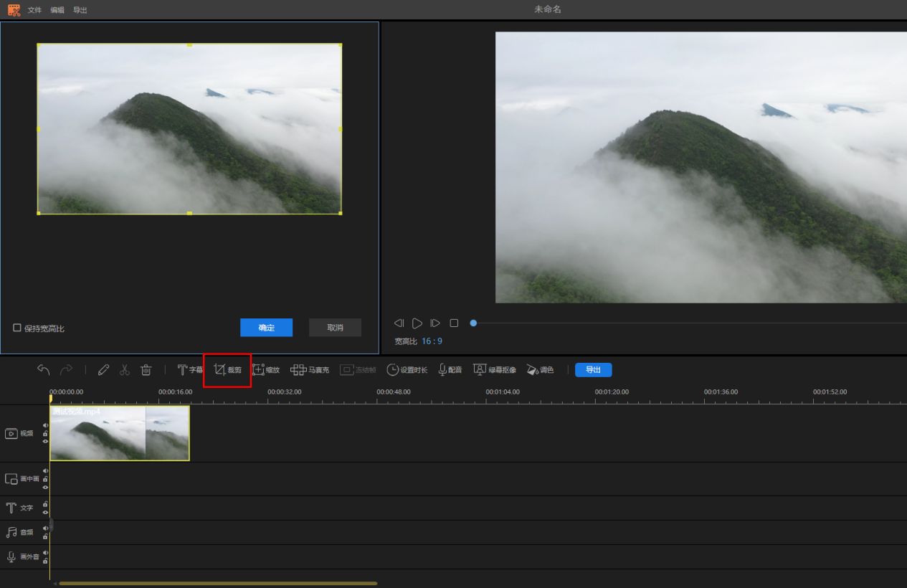Click the timeline ruler at 00:01:20.00
This screenshot has height=588, width=907.
tap(612, 392)
